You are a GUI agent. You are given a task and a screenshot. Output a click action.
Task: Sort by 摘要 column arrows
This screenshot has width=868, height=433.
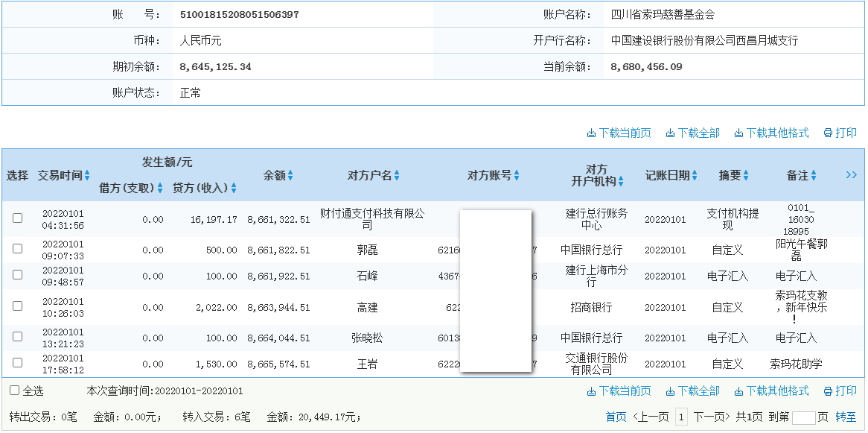(x=746, y=176)
